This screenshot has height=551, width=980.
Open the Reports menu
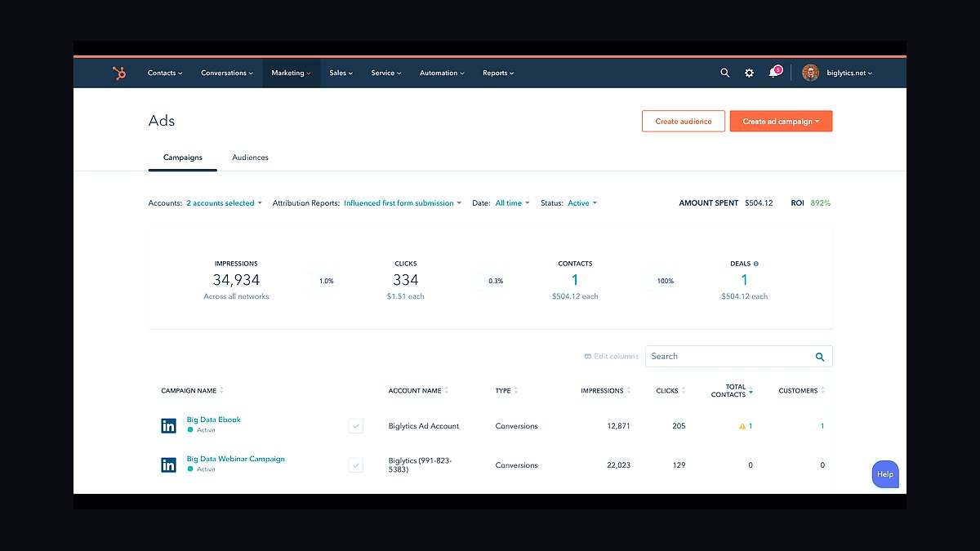(498, 73)
